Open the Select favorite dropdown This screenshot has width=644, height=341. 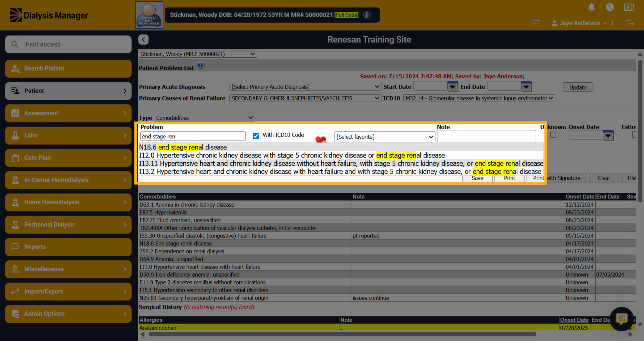385,137
